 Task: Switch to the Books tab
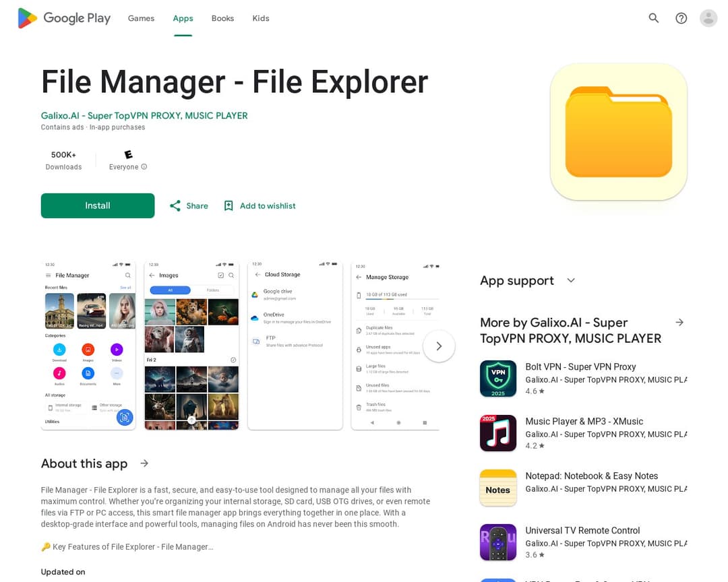(x=222, y=18)
